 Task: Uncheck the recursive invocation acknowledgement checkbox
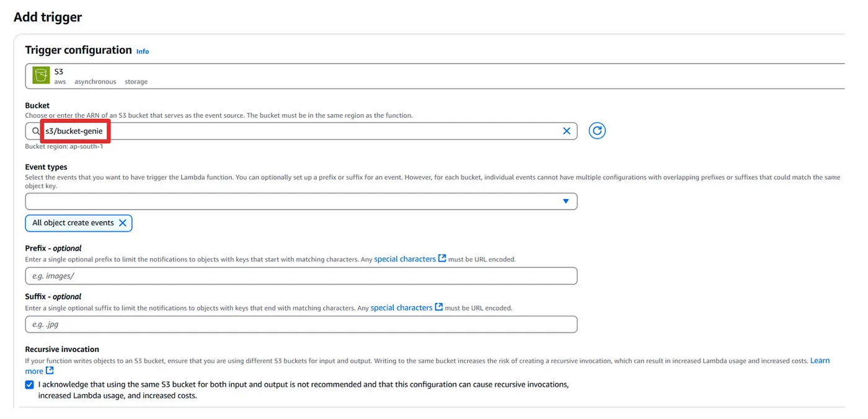click(x=29, y=384)
